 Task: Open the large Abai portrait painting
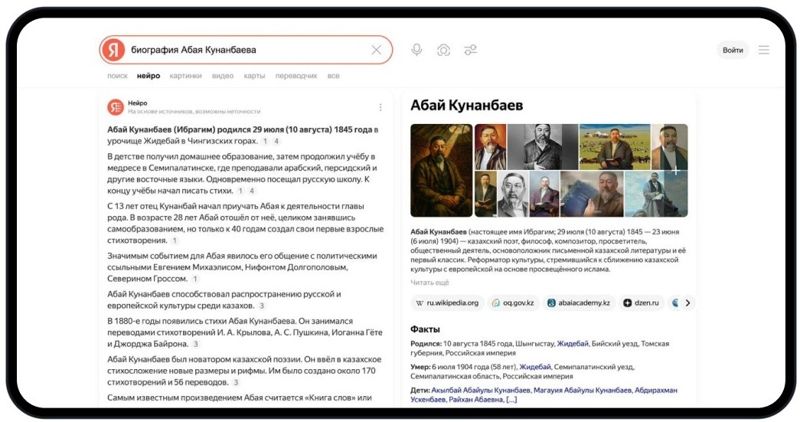(441, 170)
